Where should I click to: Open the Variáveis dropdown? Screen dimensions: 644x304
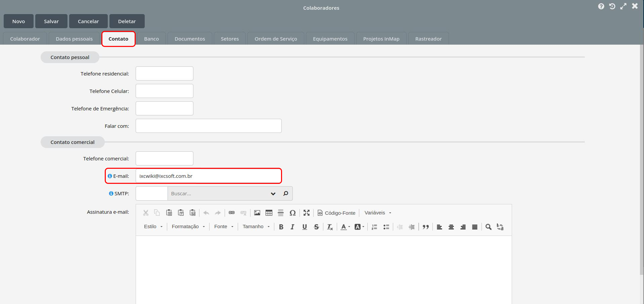(x=378, y=213)
